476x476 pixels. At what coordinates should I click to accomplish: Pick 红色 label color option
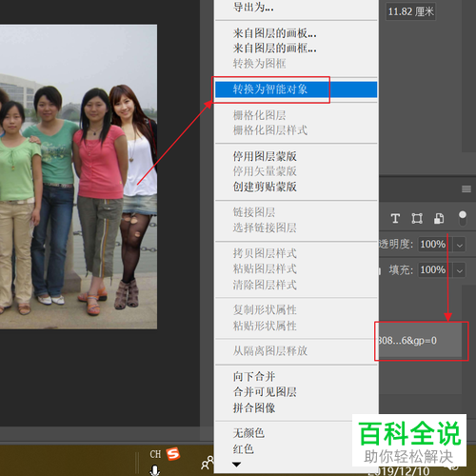point(284,449)
